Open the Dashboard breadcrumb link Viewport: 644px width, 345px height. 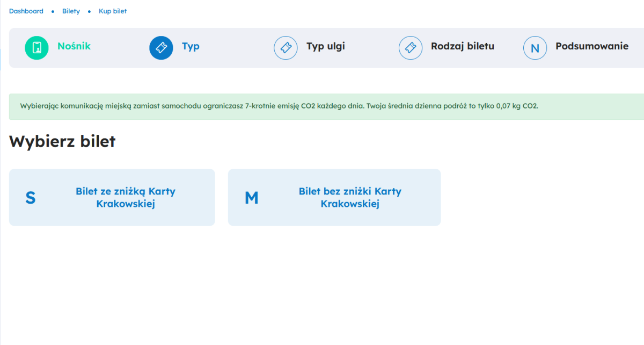(26, 11)
